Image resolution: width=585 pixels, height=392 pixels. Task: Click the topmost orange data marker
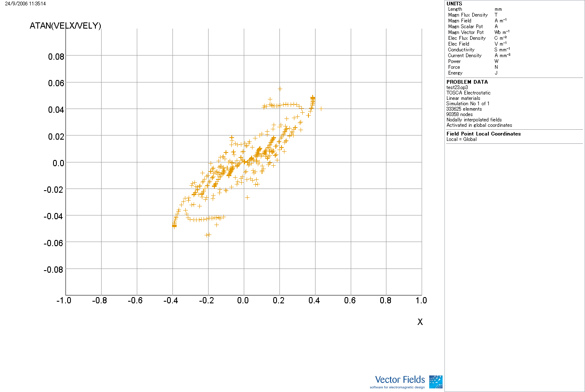280,89
